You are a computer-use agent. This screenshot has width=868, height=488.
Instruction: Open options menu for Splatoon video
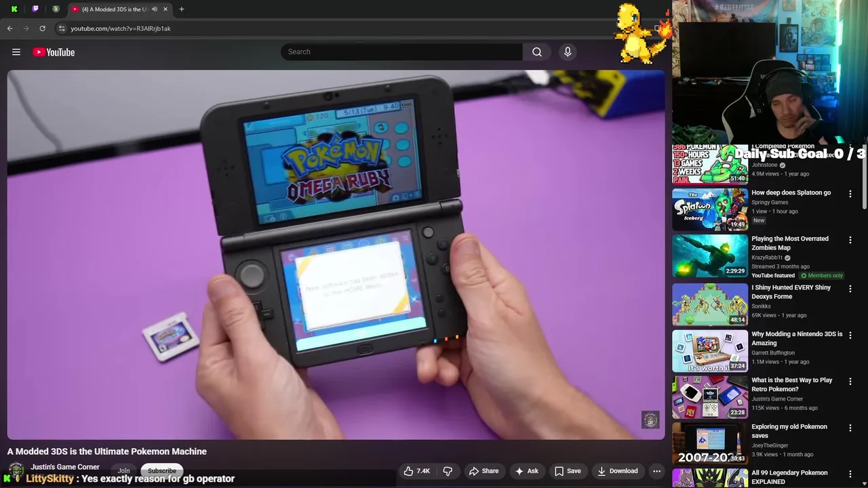pos(850,194)
